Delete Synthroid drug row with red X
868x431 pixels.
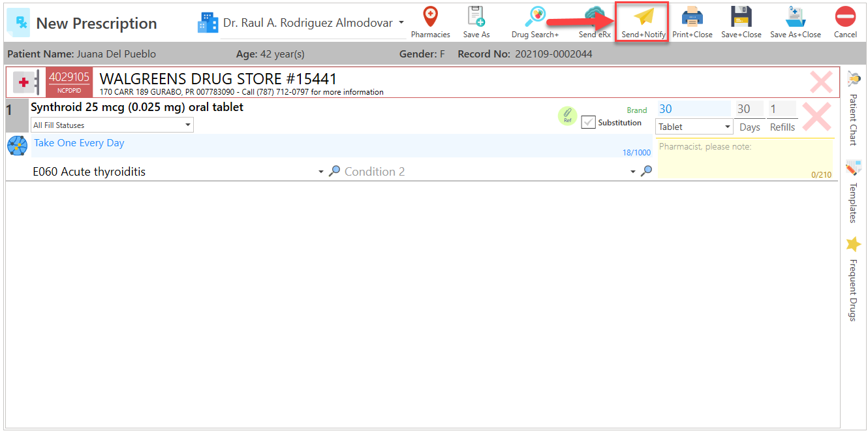click(x=816, y=117)
